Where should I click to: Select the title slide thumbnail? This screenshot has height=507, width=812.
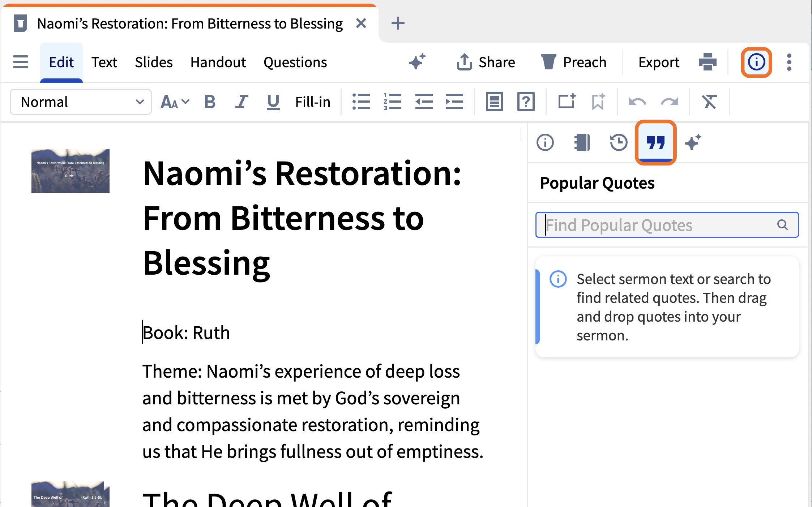coord(70,171)
